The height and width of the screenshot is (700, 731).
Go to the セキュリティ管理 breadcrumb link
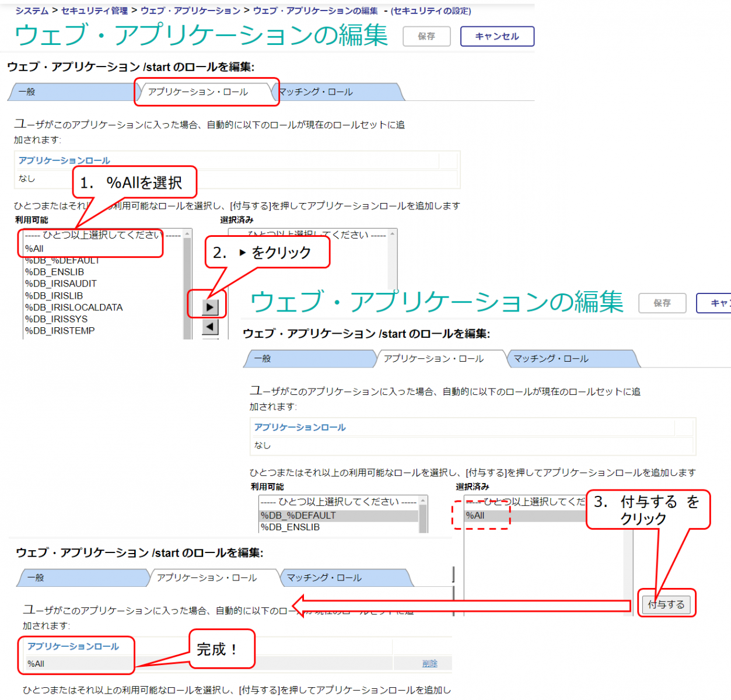95,10
